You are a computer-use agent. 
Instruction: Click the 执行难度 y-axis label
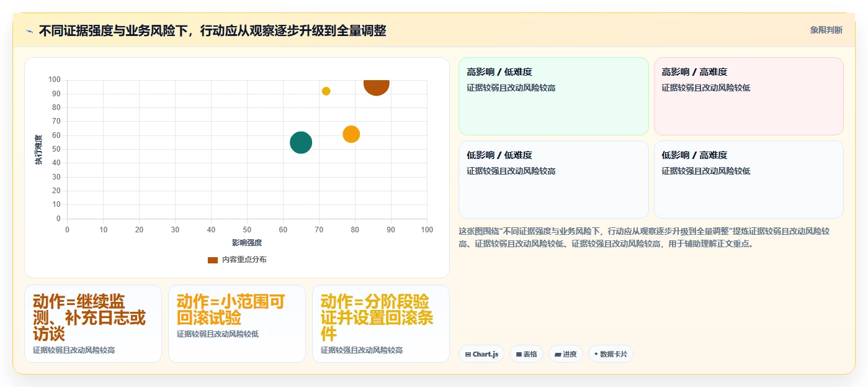click(x=38, y=150)
